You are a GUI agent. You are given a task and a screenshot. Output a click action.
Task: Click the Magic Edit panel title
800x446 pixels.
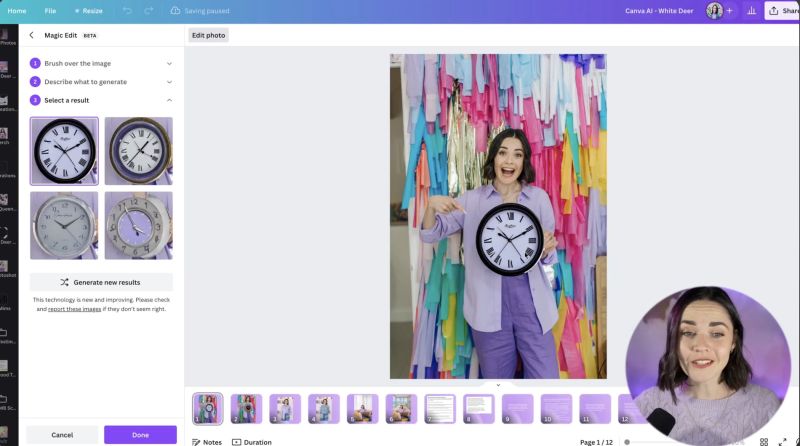61,35
